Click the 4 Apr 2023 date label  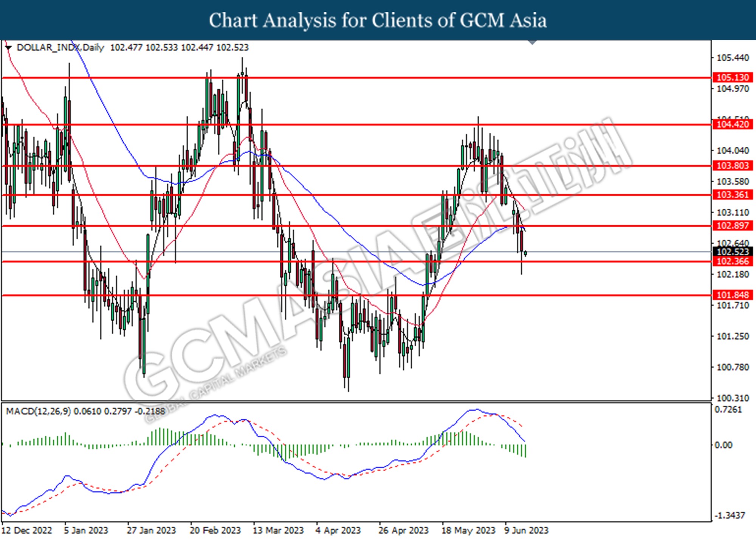338,530
